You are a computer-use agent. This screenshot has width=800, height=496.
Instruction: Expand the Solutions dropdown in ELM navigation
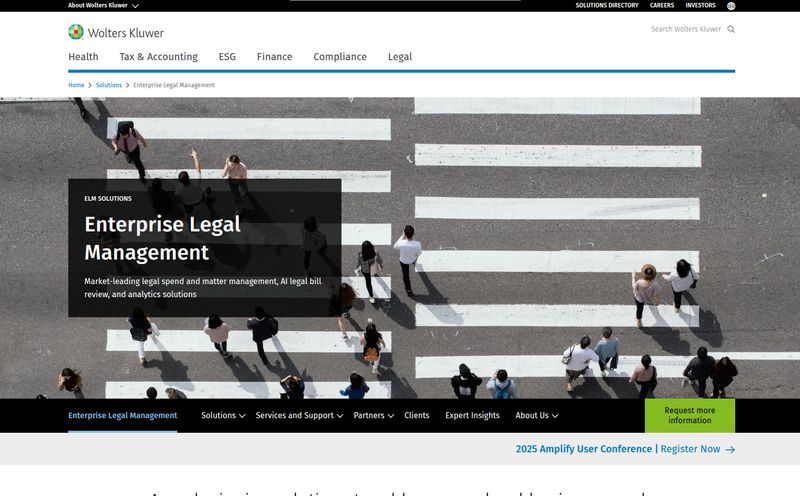(223, 415)
